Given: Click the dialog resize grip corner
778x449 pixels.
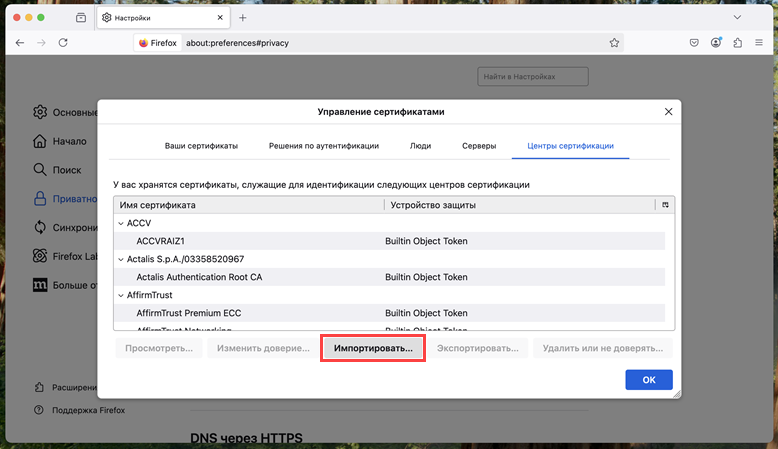Looking at the screenshot, I should 677,394.
